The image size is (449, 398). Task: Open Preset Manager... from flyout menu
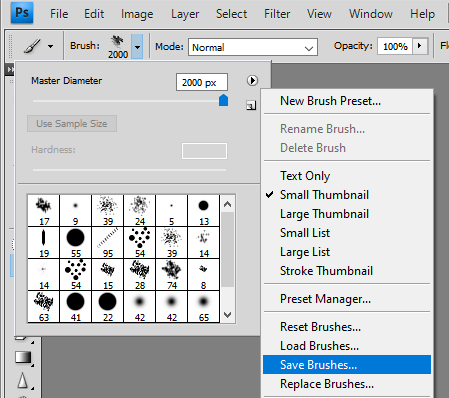325,299
